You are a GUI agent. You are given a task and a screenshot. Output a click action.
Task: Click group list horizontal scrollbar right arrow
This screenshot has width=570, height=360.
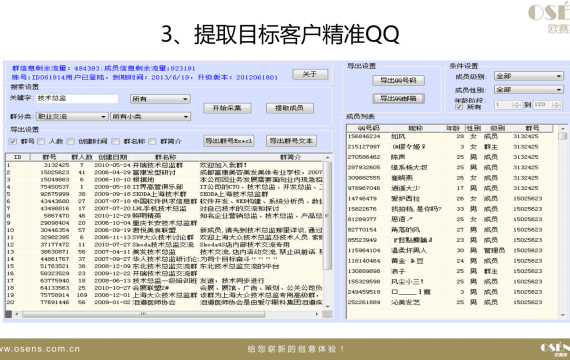click(317, 314)
